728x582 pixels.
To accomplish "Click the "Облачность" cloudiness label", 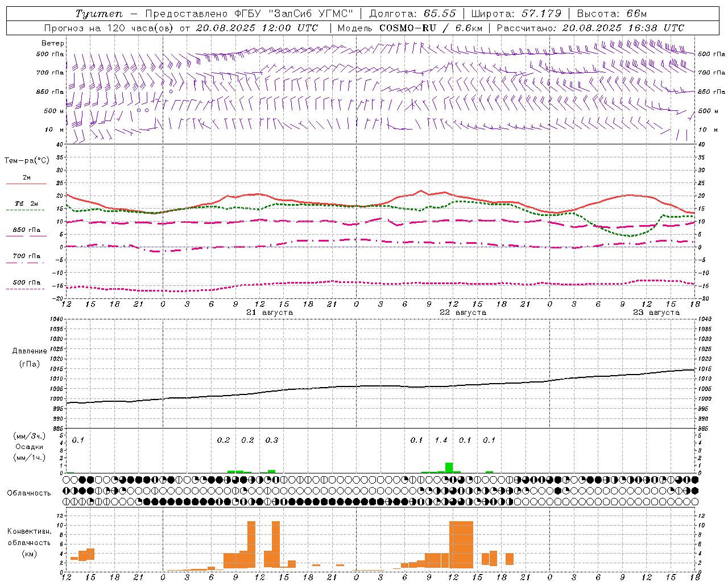I will [29, 493].
